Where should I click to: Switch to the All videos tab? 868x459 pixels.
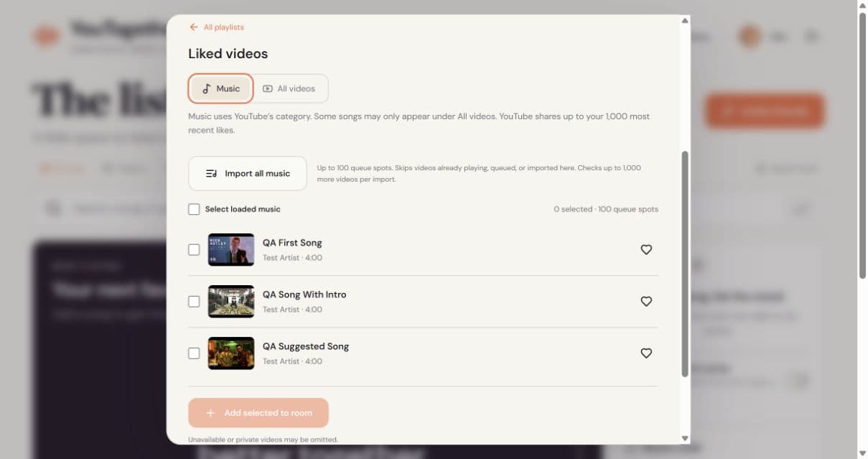(289, 89)
